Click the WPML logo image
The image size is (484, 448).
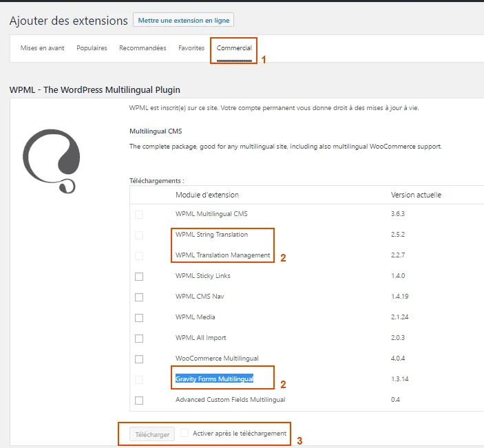[x=51, y=161]
